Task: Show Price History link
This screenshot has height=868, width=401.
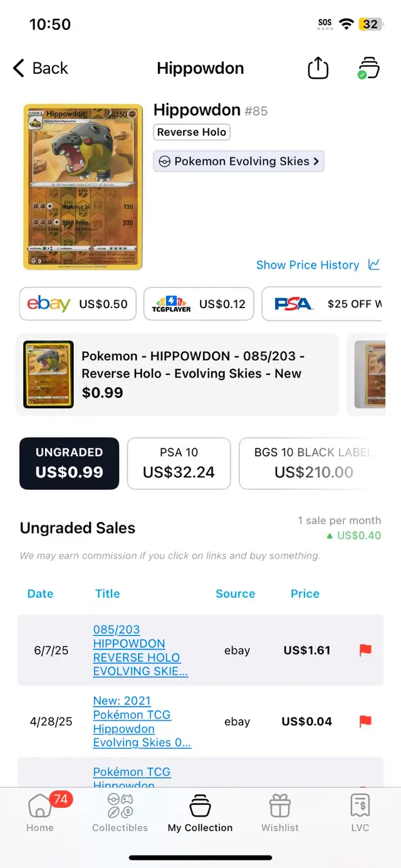Action: 308,265
